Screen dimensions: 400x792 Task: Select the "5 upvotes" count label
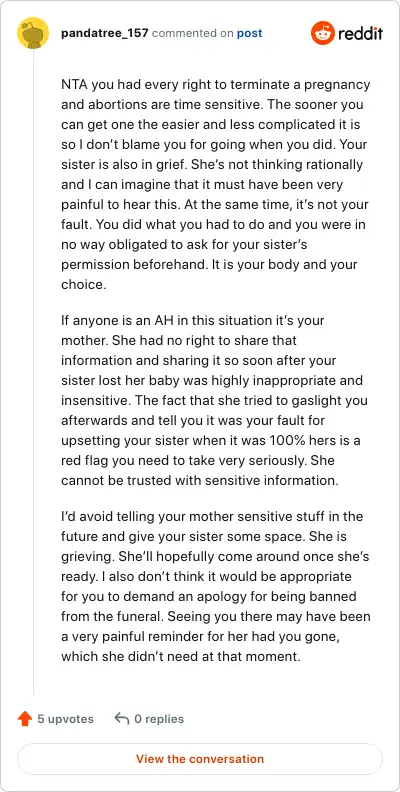tap(66, 719)
